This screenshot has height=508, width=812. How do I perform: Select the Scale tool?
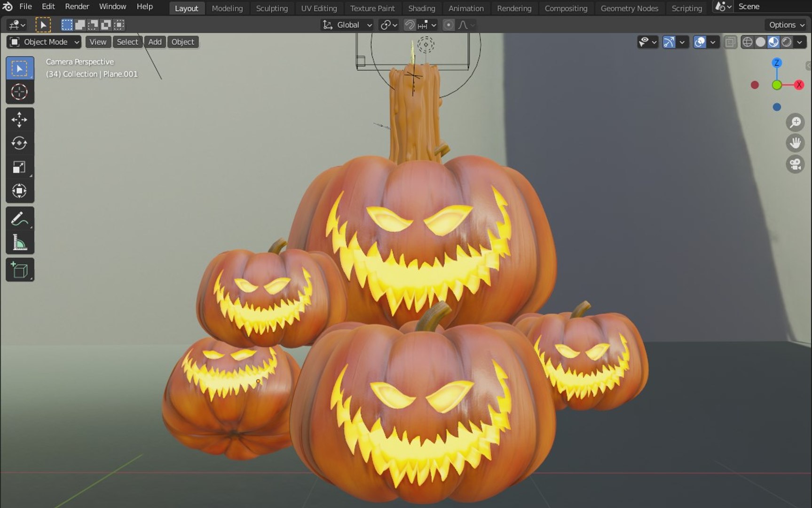coord(20,167)
